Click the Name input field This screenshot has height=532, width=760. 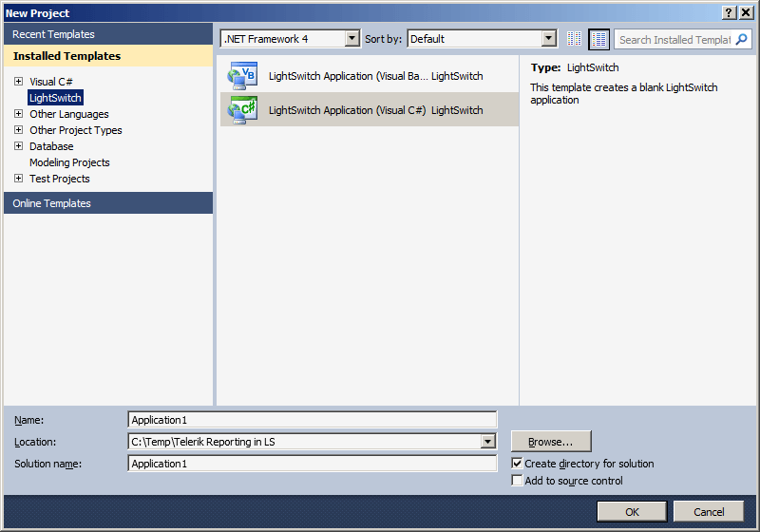313,420
